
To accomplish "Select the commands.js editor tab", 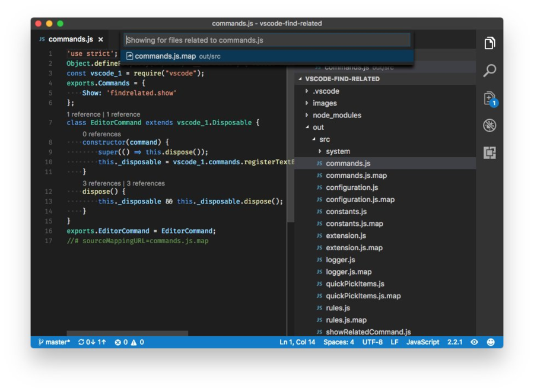I will pyautogui.click(x=70, y=40).
